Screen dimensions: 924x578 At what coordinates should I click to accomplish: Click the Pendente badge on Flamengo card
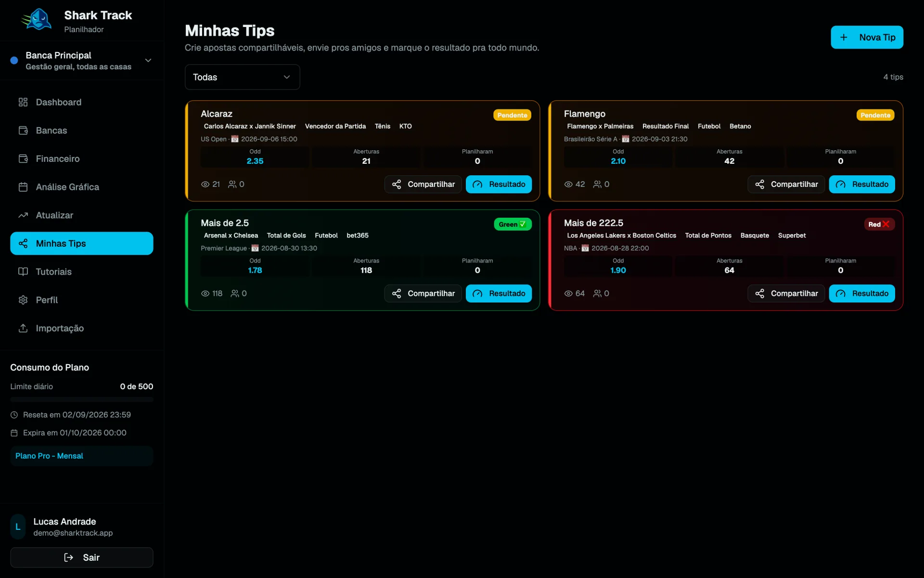coord(875,115)
